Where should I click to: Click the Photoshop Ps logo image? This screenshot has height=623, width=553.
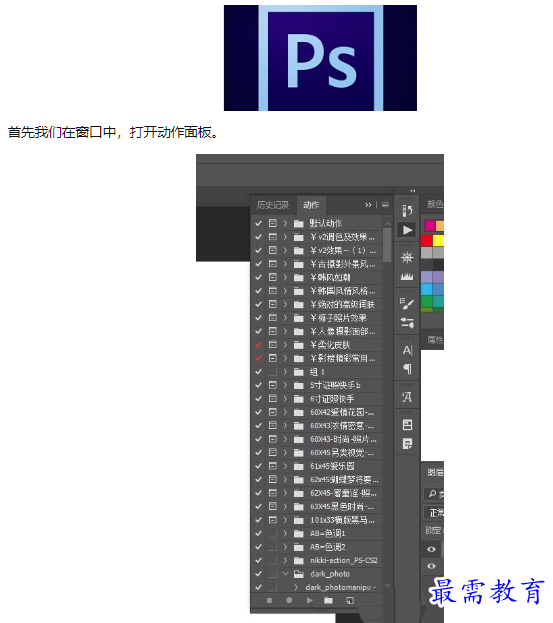[320, 58]
